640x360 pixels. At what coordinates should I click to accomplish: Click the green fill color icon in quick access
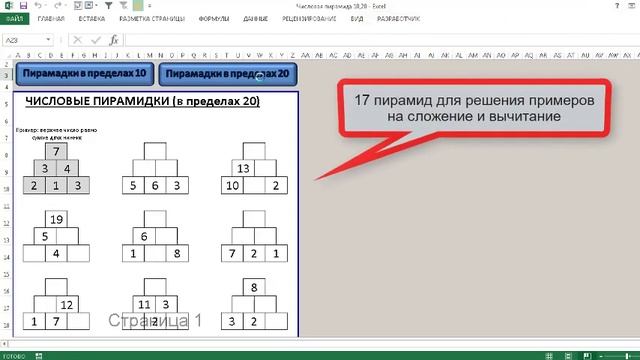click(x=138, y=5)
